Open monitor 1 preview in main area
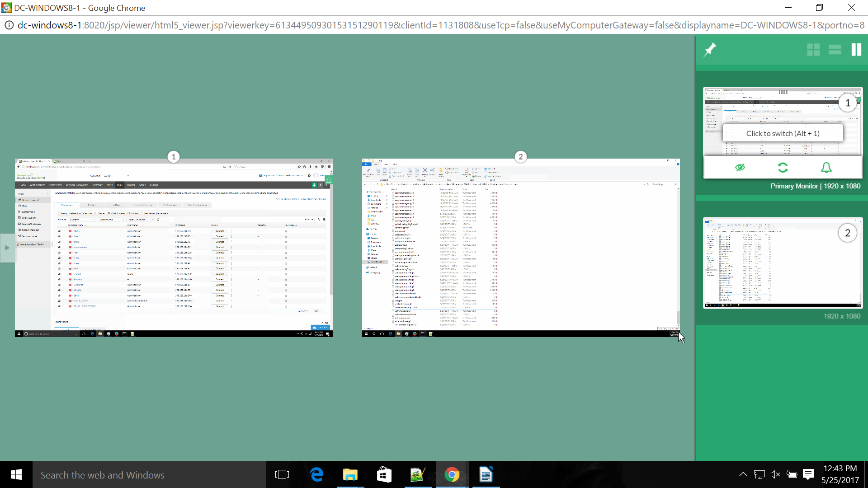Image resolution: width=868 pixels, height=488 pixels. [x=174, y=248]
